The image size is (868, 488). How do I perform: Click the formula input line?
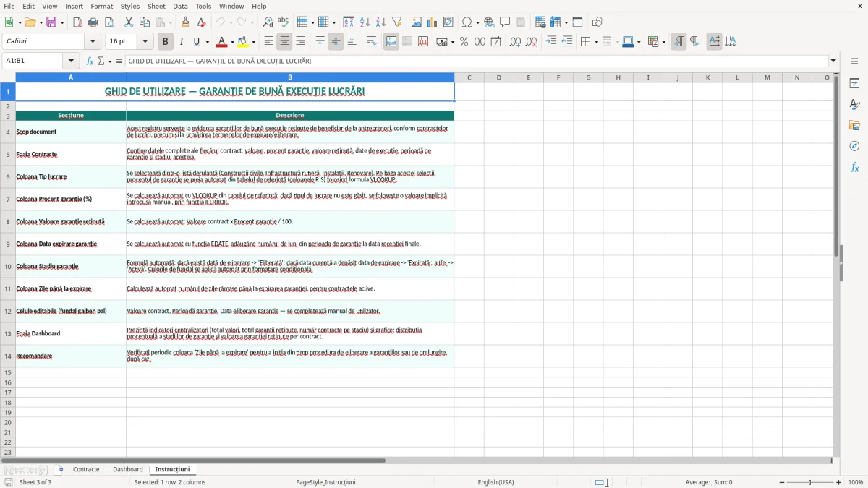[477, 61]
